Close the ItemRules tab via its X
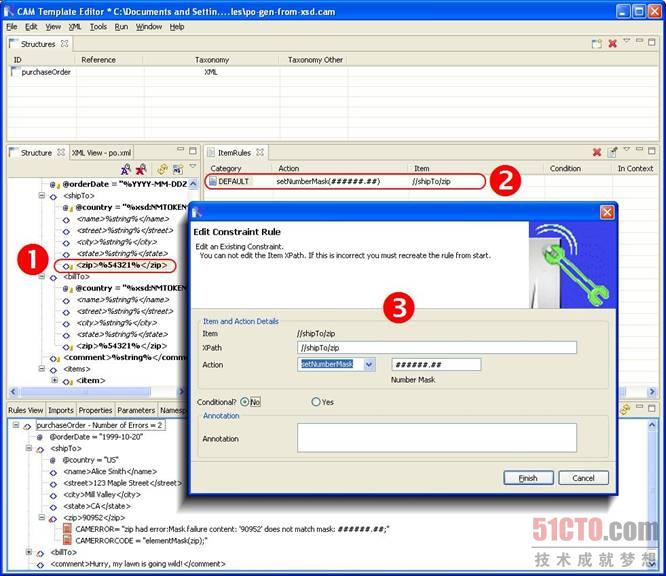Screen dimensions: 666x576 [260, 152]
